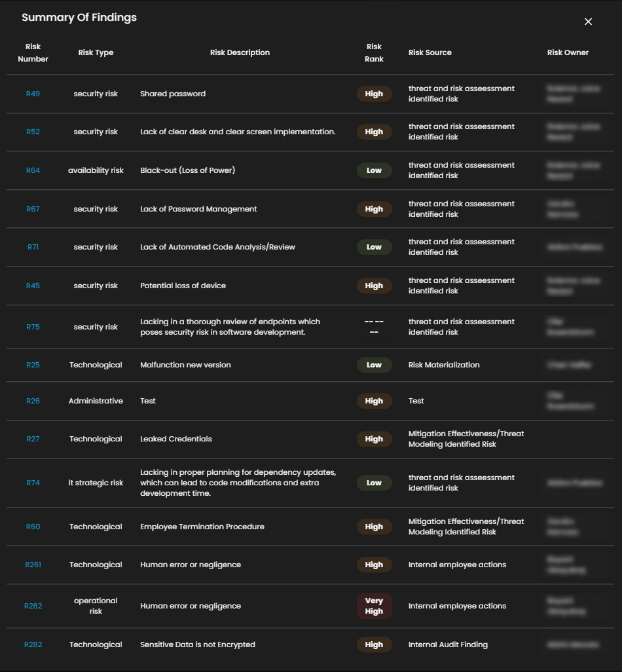Open risk R282 link
Image resolution: width=622 pixels, height=672 pixels.
click(33, 644)
